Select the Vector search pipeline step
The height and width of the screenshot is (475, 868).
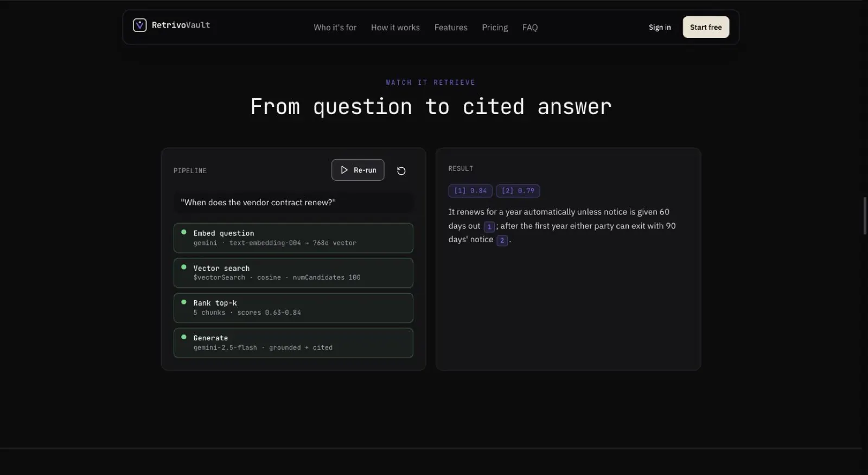[293, 273]
